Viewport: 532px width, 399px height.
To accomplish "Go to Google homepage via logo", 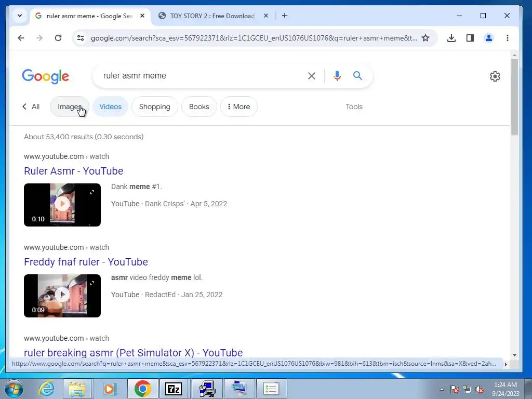I will point(46,76).
